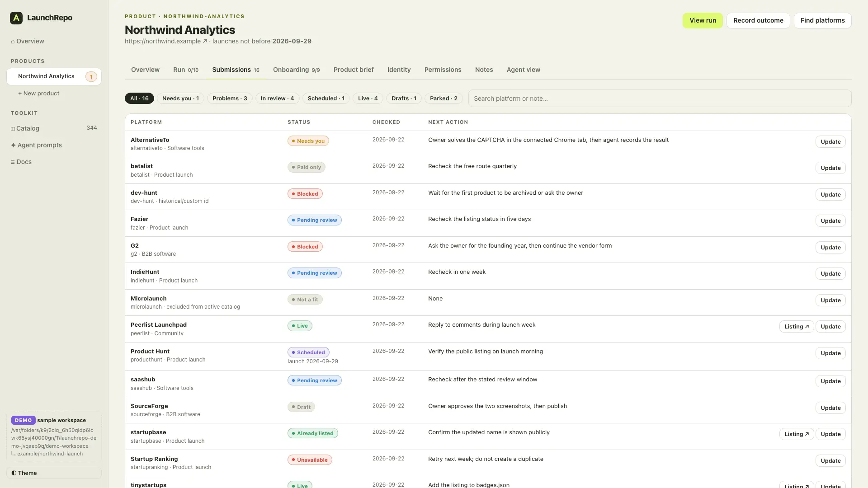Click the Unavailable badge on Startup Ranking
This screenshot has width=868, height=488.
coord(310,460)
